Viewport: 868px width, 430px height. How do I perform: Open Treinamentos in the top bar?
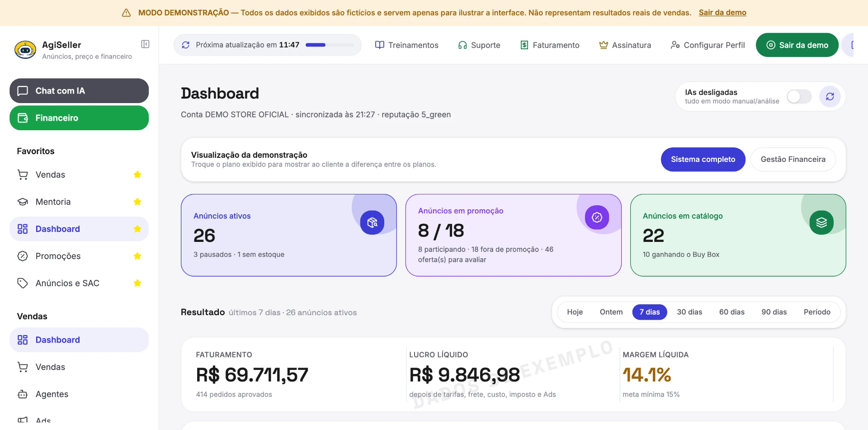coord(407,45)
